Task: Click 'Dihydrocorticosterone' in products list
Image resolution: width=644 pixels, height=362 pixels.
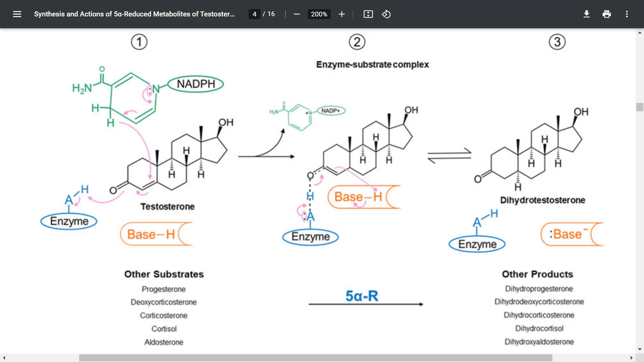Action: [539, 315]
